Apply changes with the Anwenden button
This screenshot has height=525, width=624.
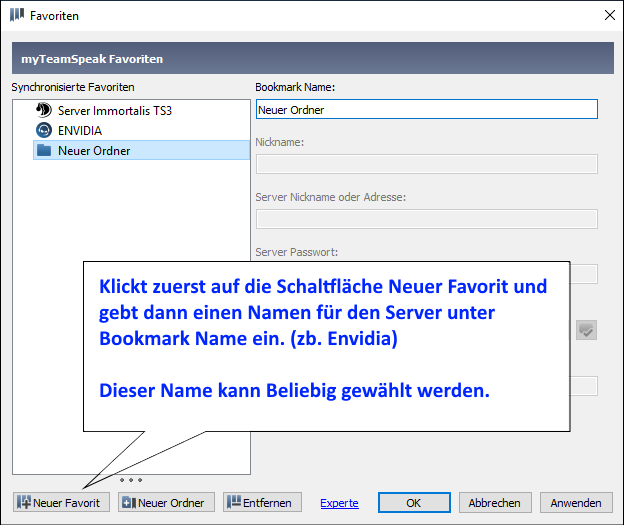coord(576,502)
